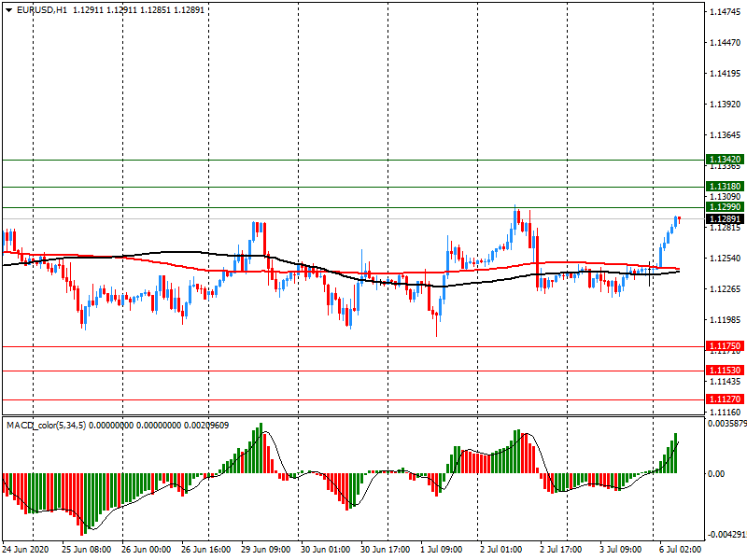The width and height of the screenshot is (747, 560).
Task: Click the lowest red MACD bar near 25 Jun
Action: [82, 503]
